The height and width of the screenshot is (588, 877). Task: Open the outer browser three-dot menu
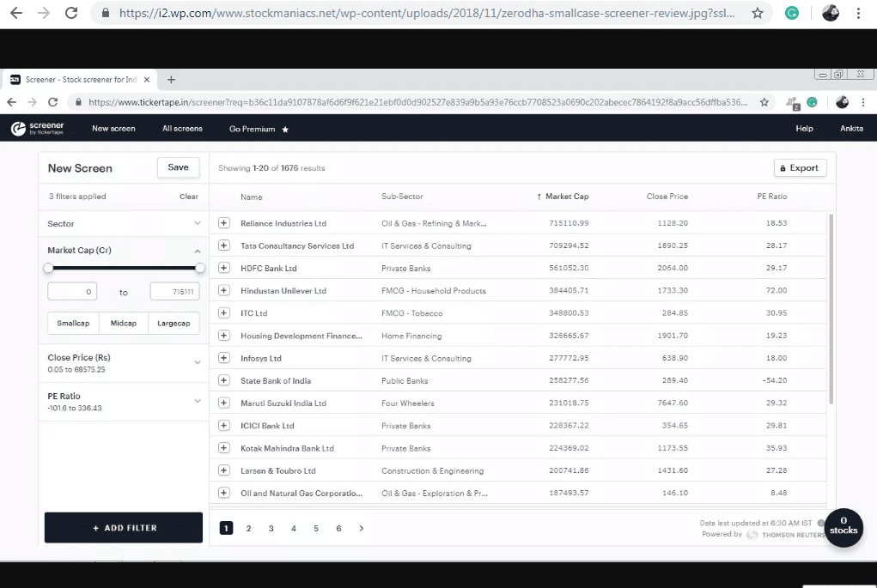(858, 13)
